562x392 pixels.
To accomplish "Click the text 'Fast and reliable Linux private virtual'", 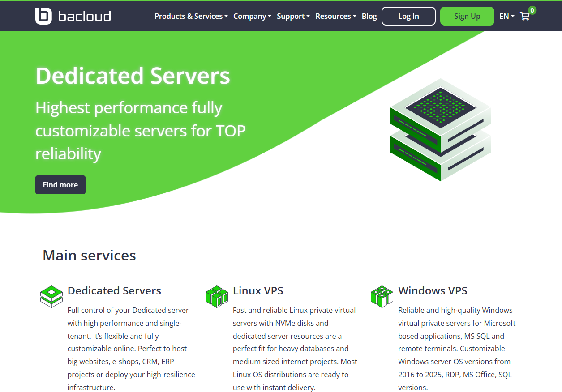I will [x=294, y=310].
